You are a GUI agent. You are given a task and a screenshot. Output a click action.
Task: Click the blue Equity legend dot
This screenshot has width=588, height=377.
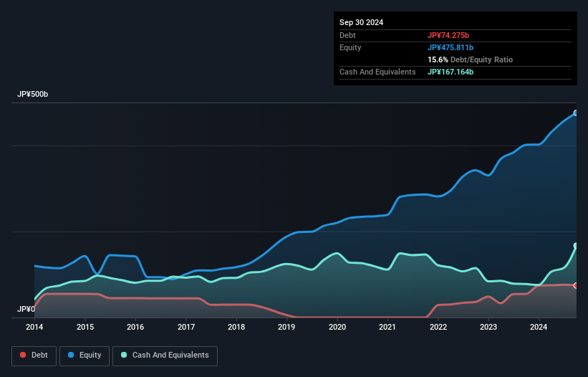click(72, 355)
